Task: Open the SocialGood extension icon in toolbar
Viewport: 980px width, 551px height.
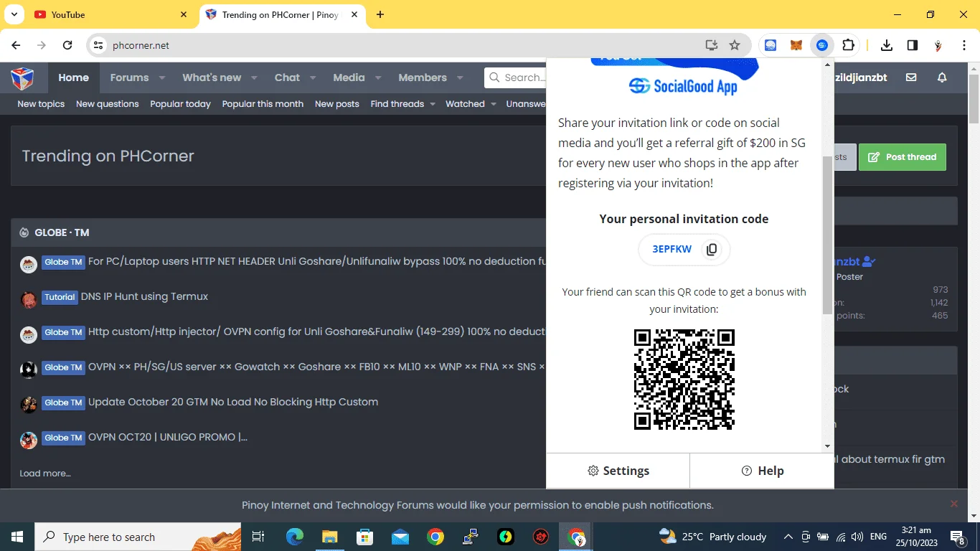Action: tap(822, 45)
